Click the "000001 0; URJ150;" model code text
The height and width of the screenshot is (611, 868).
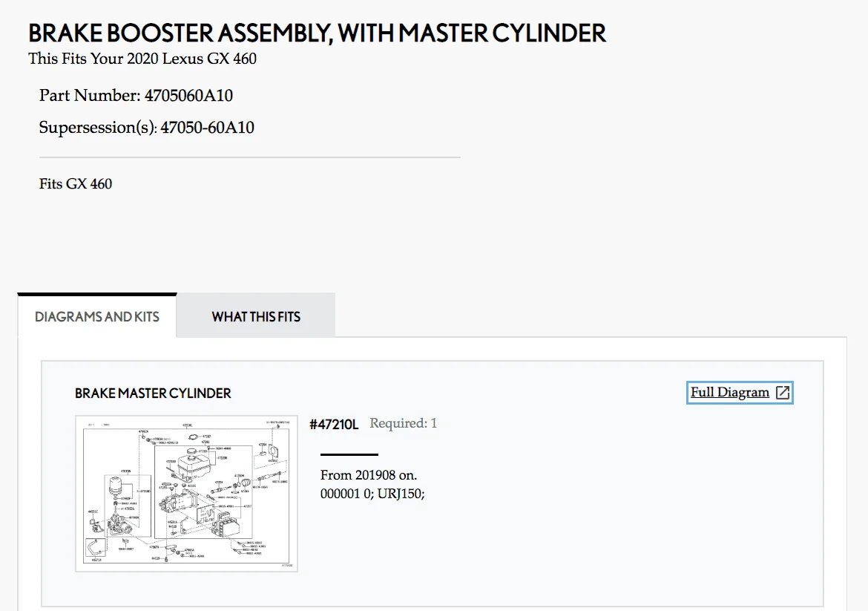click(372, 494)
